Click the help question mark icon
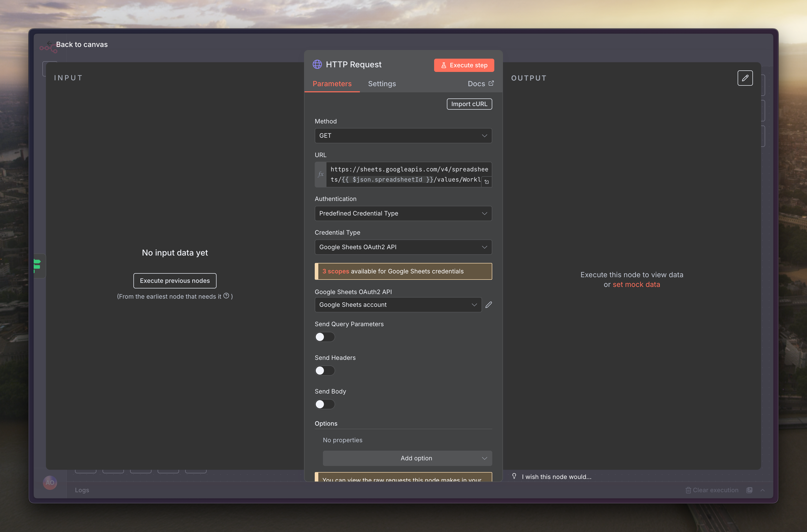Image resolution: width=807 pixels, height=532 pixels. click(226, 296)
